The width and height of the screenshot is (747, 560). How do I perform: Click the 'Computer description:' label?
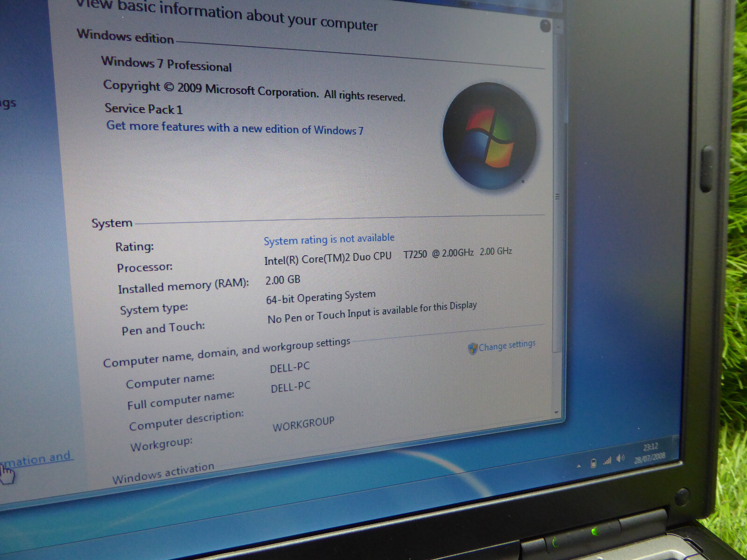click(x=186, y=420)
